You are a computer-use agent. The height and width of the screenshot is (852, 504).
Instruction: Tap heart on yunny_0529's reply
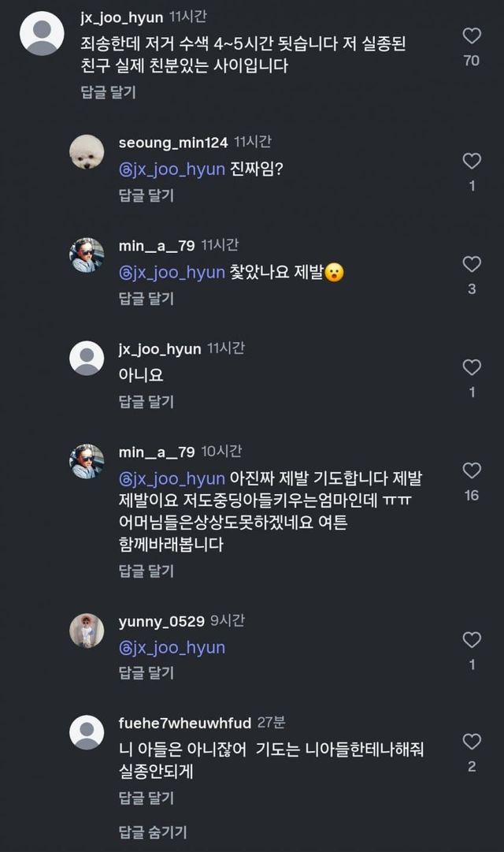(x=471, y=640)
